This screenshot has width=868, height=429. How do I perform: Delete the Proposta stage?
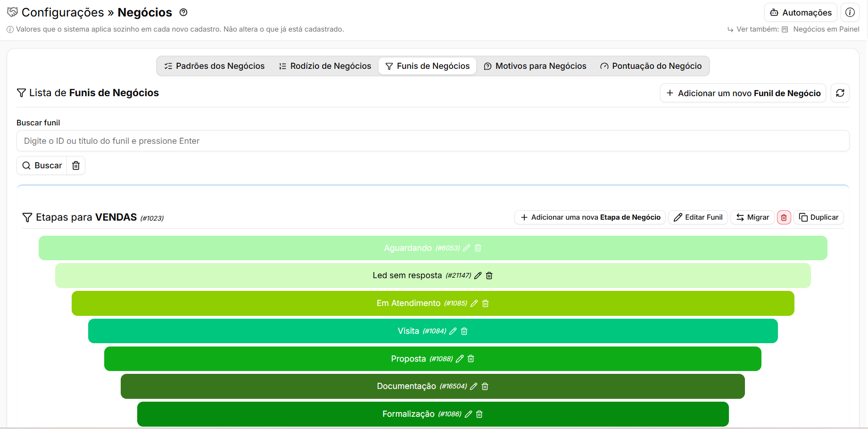click(x=471, y=359)
